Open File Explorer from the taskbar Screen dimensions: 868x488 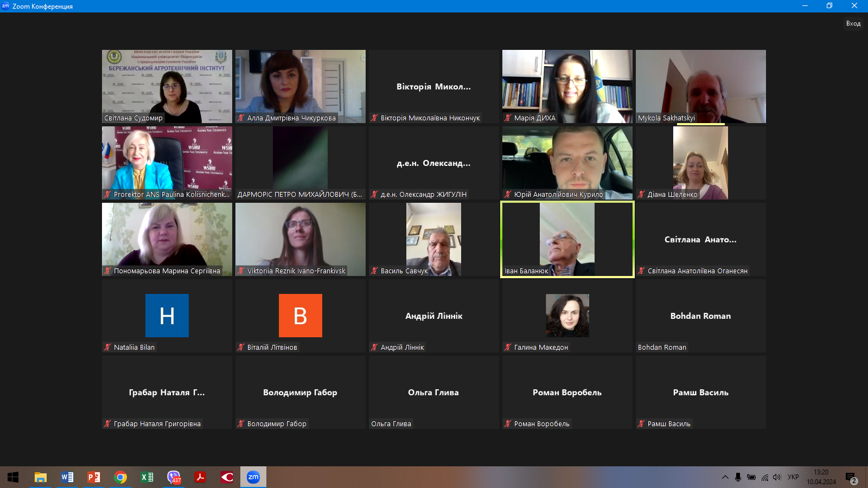pyautogui.click(x=41, y=477)
